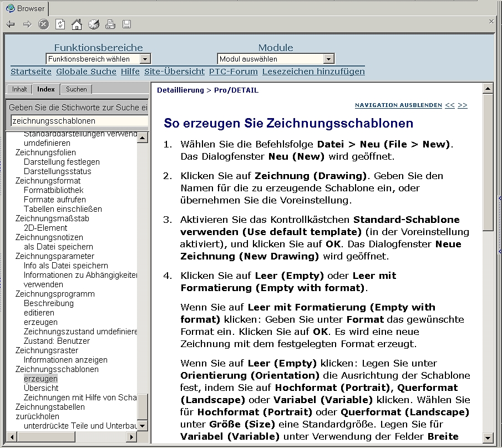Select Darstellung festlegen index entry
The width and height of the screenshot is (502, 448).
(x=62, y=162)
